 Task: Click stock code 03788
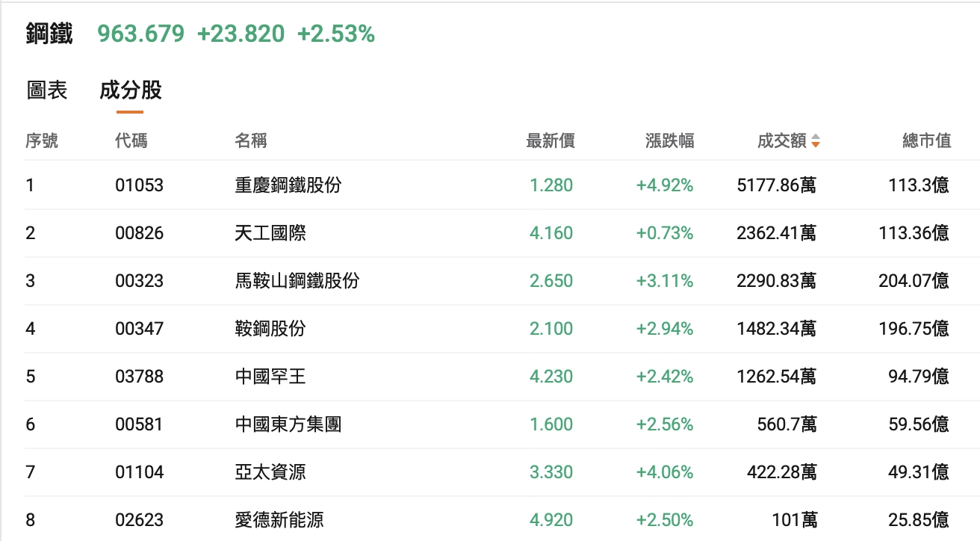tap(139, 376)
